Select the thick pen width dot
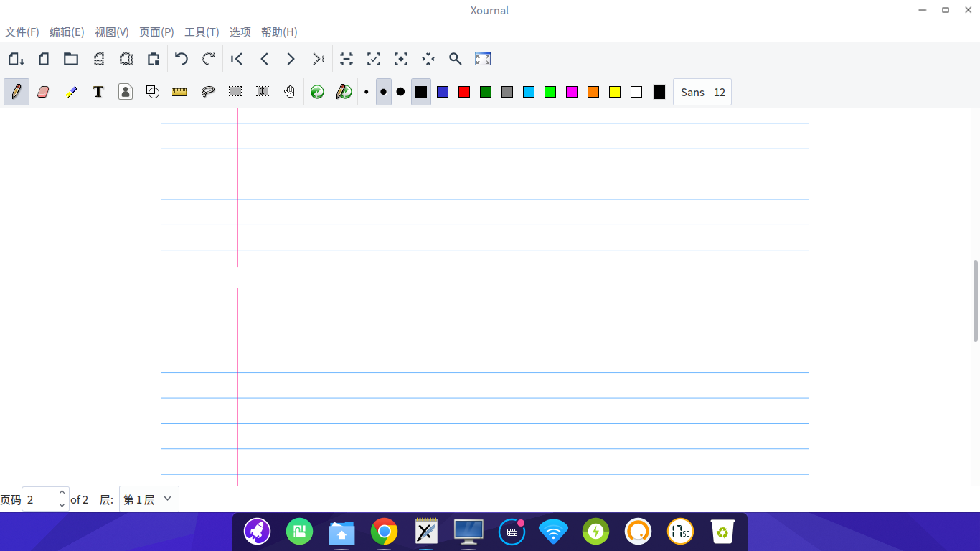980x551 pixels. pos(400,92)
